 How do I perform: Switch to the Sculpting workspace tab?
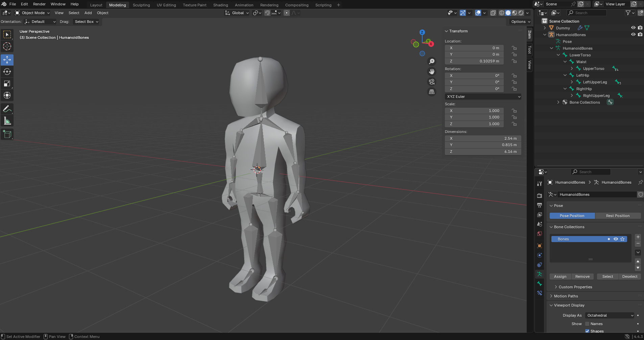click(x=141, y=5)
